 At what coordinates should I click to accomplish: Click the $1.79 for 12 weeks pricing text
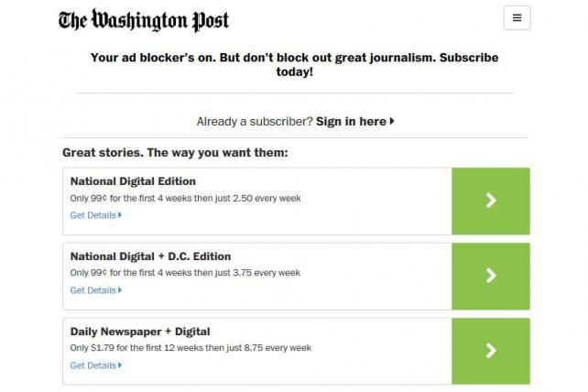tap(191, 348)
